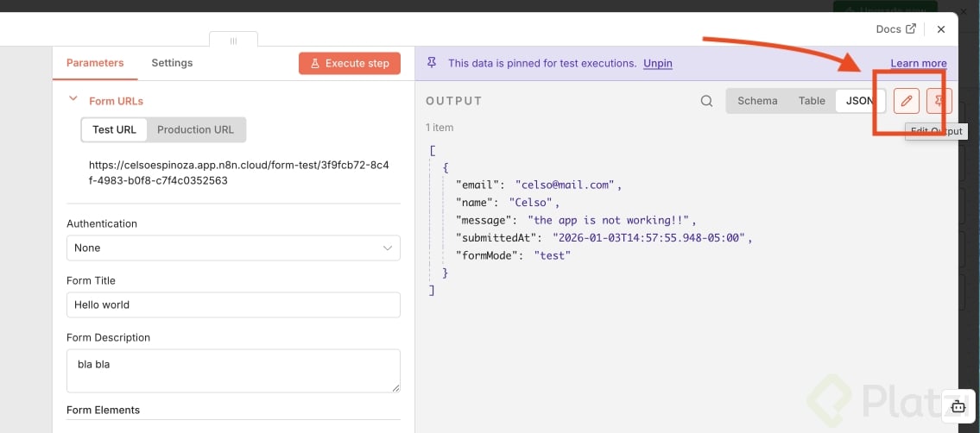The height and width of the screenshot is (433, 980).
Task: Open output search magnifier icon
Action: (x=706, y=101)
